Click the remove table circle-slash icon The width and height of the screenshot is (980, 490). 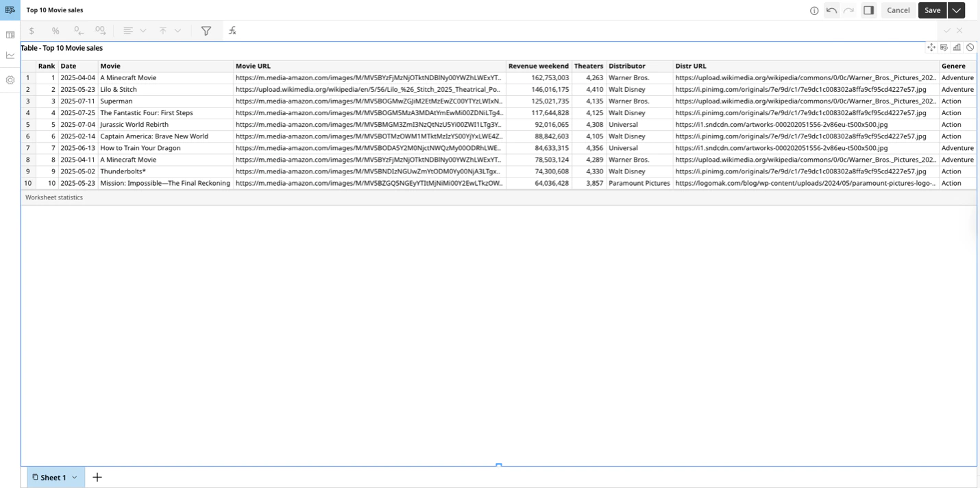(970, 47)
